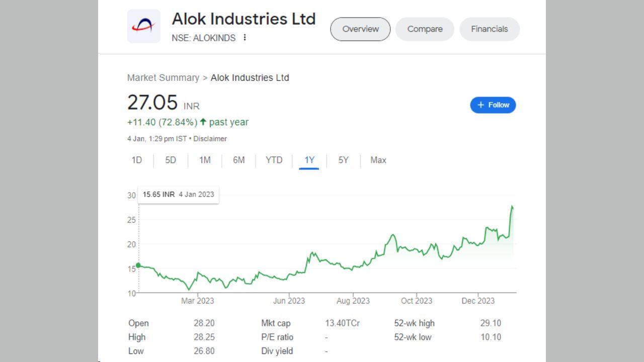The image size is (644, 362).
Task: Open the Disclaimer link
Action: 210,139
